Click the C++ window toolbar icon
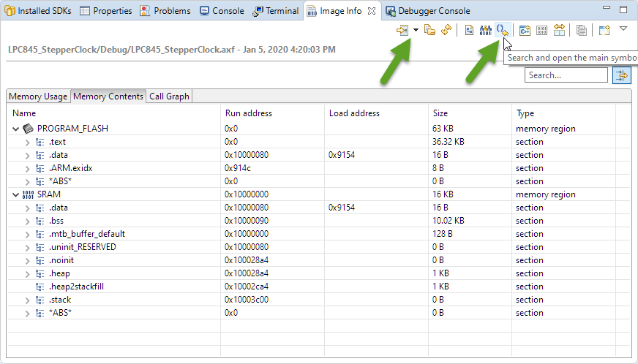Image resolution: width=638 pixels, height=364 pixels. (525, 30)
